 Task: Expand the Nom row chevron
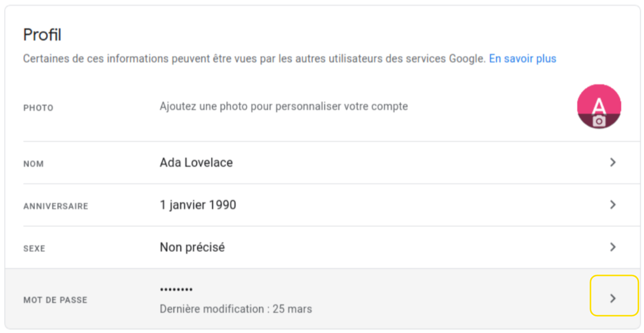coord(613,162)
